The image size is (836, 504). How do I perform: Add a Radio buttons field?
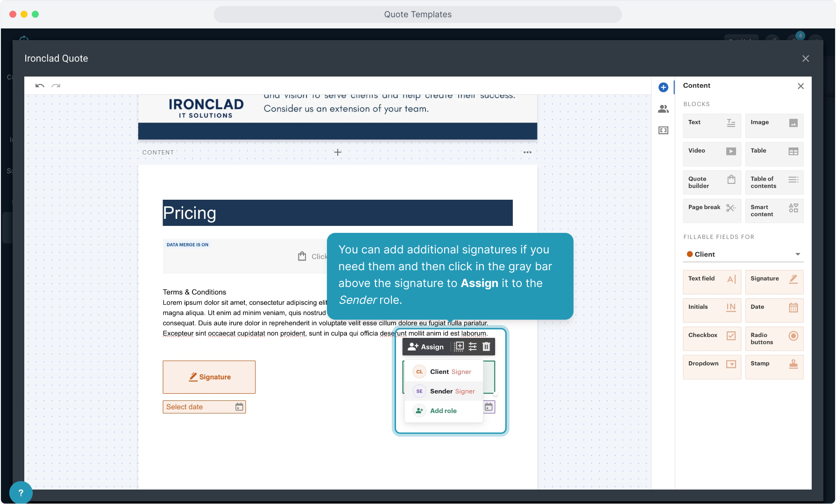point(774,338)
